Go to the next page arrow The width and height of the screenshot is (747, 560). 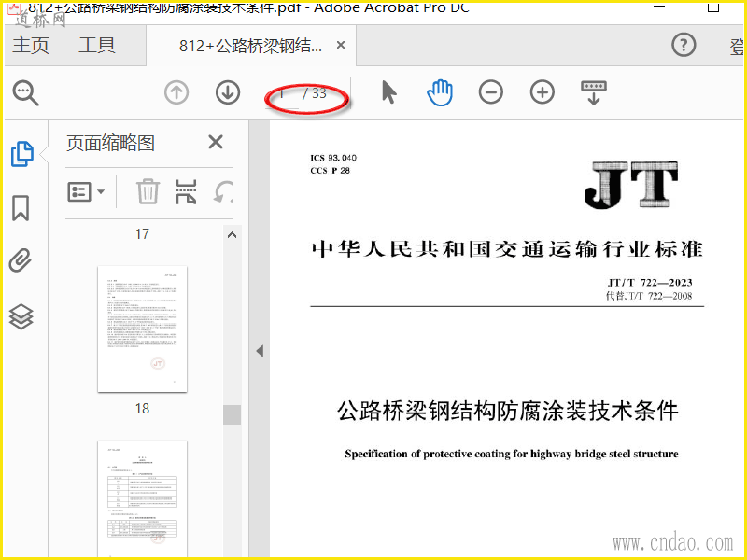[228, 92]
